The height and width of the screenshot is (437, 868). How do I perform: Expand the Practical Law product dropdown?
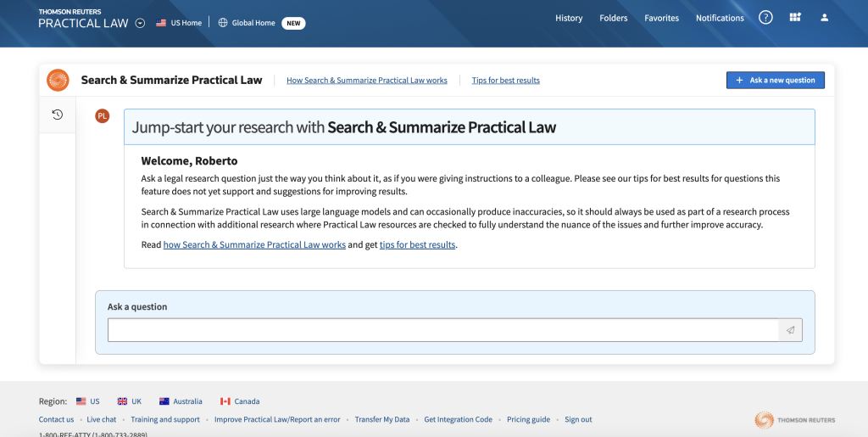tap(140, 23)
